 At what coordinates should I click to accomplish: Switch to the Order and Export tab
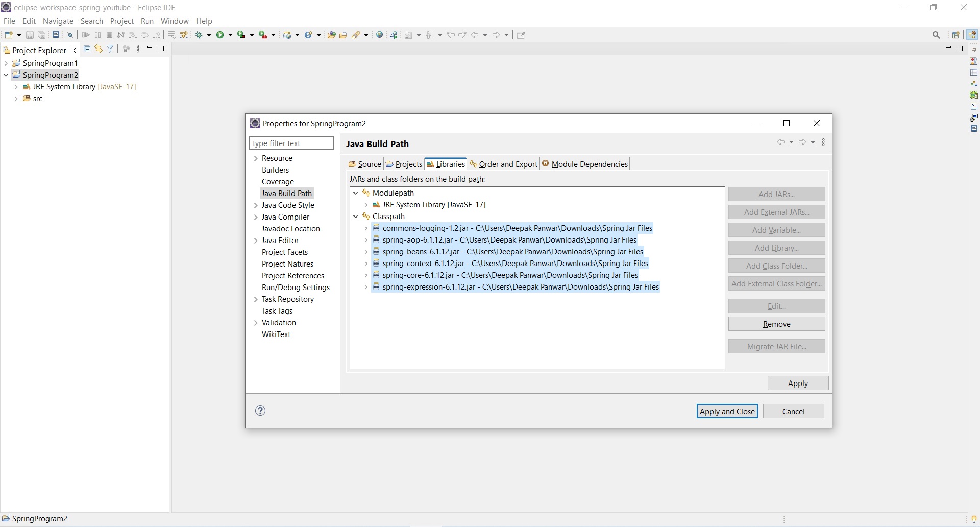[503, 164]
